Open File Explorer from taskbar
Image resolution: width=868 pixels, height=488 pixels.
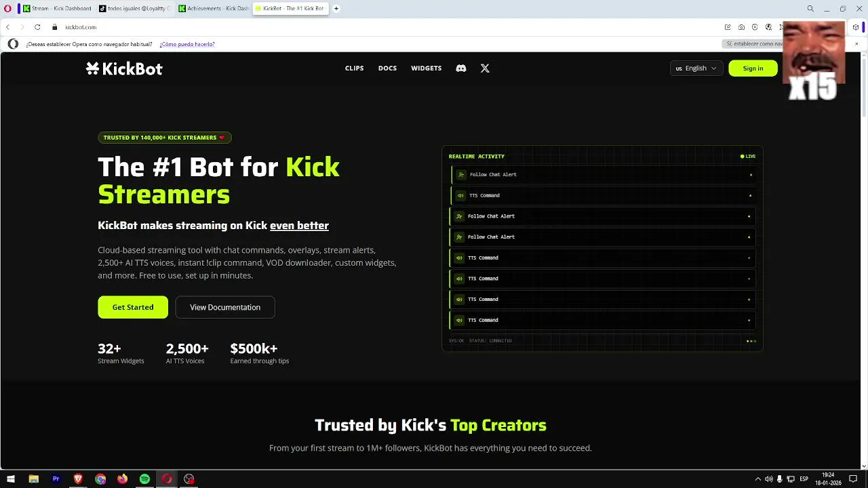coord(33,479)
